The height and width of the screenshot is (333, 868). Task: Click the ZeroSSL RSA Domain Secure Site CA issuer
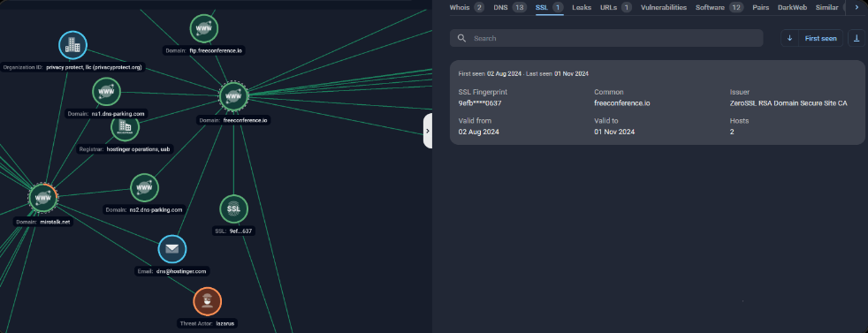click(x=788, y=102)
